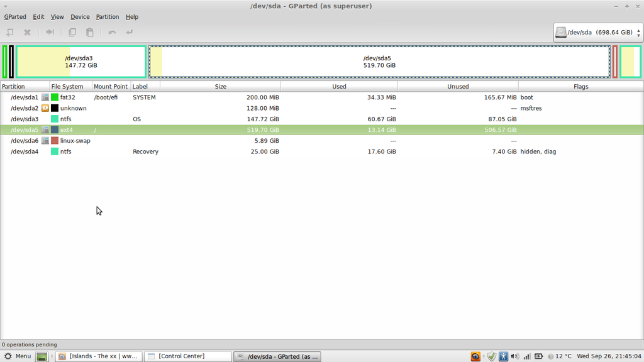Delete the selected partition via toolbar icon

pyautogui.click(x=27, y=32)
